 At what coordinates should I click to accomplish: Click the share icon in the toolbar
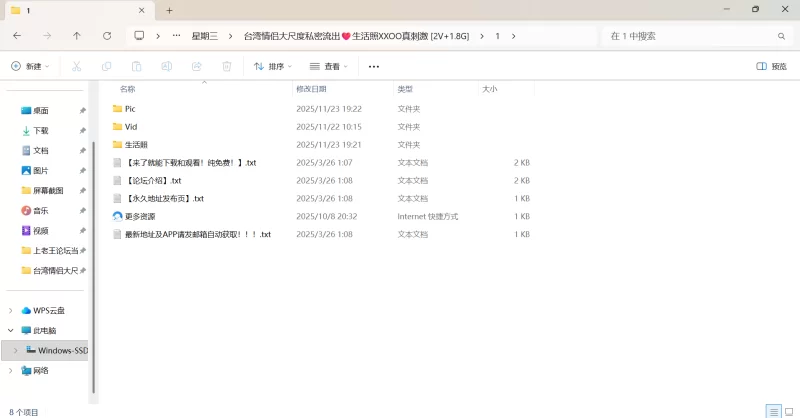(x=197, y=67)
